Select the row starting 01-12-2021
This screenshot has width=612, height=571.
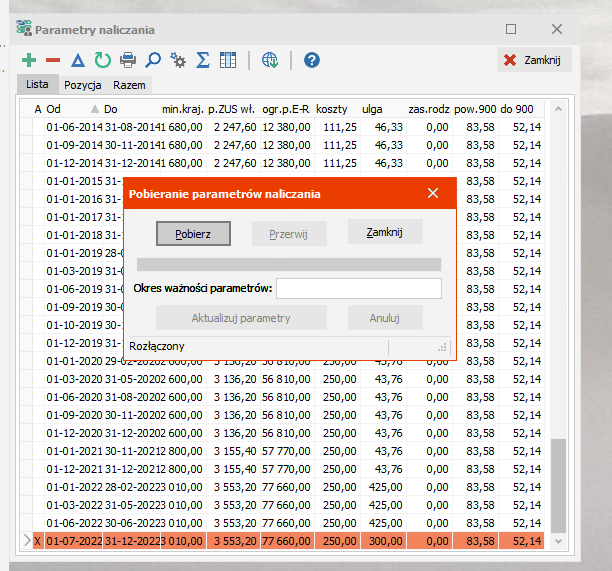pyautogui.click(x=283, y=469)
